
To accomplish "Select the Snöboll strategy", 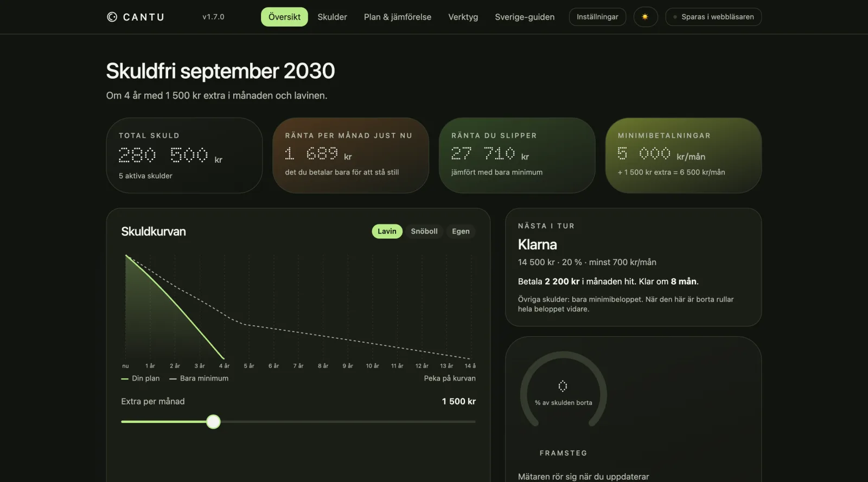I will click(424, 232).
